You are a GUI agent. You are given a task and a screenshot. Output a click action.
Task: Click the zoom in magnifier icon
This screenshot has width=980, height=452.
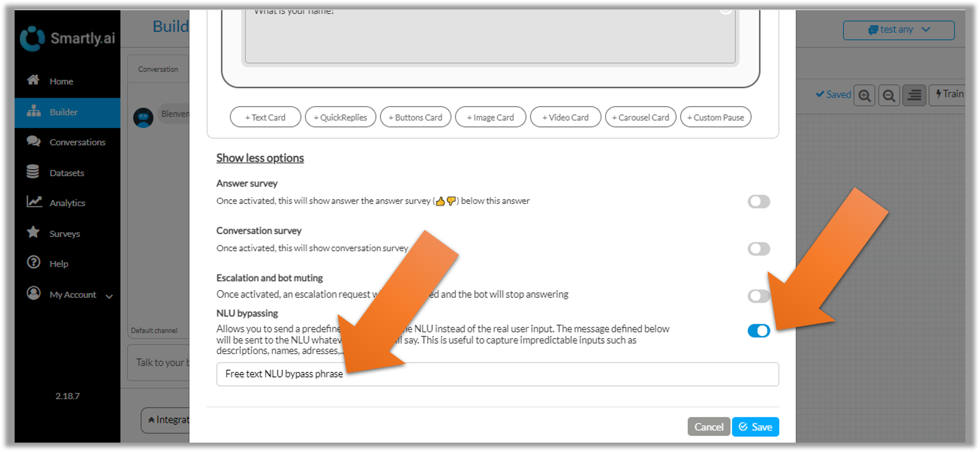pyautogui.click(x=864, y=95)
